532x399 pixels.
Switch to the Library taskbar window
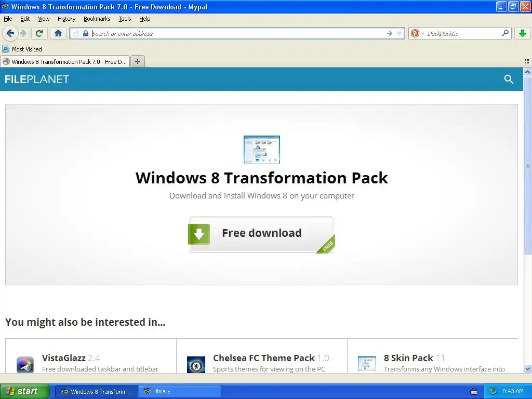coord(179,391)
